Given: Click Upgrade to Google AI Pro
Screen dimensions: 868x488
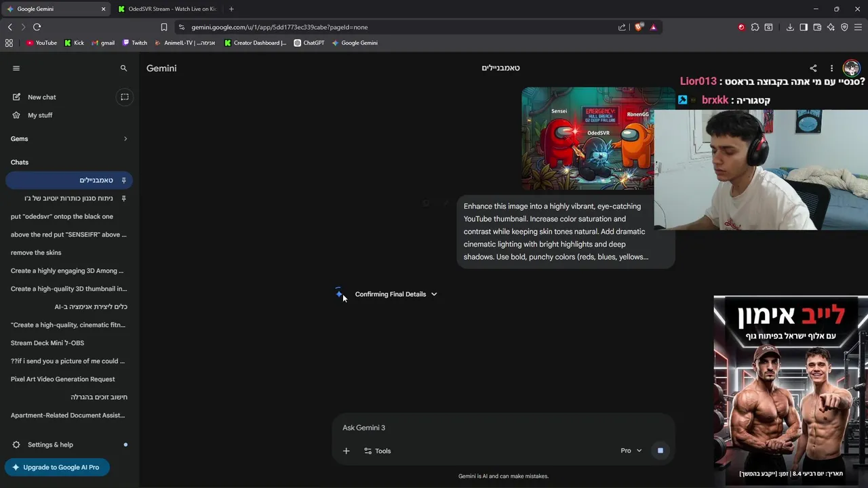Looking at the screenshot, I should point(57,467).
